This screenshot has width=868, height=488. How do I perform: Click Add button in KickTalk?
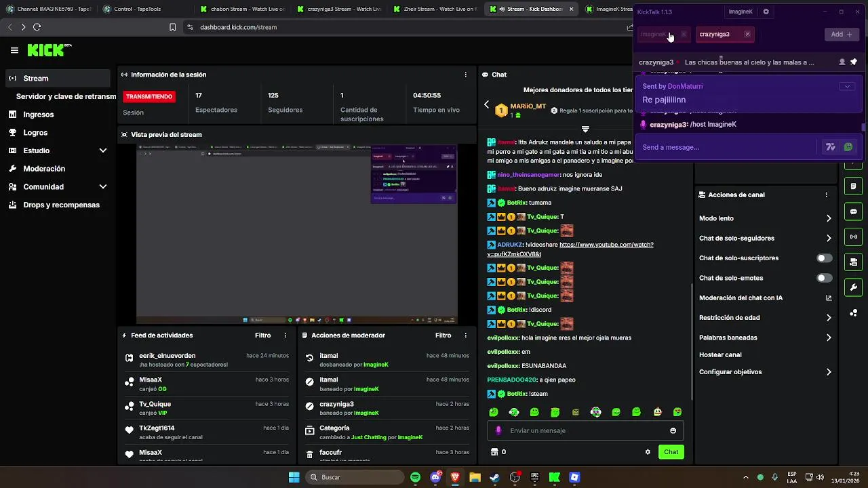click(842, 34)
